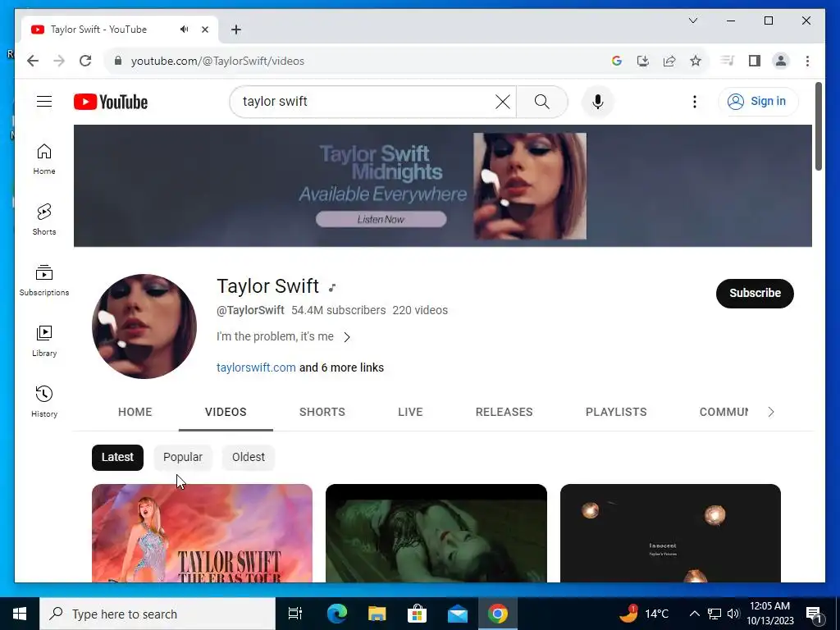The height and width of the screenshot is (630, 840).
Task: Select the Latest sort chip
Action: coord(117,458)
